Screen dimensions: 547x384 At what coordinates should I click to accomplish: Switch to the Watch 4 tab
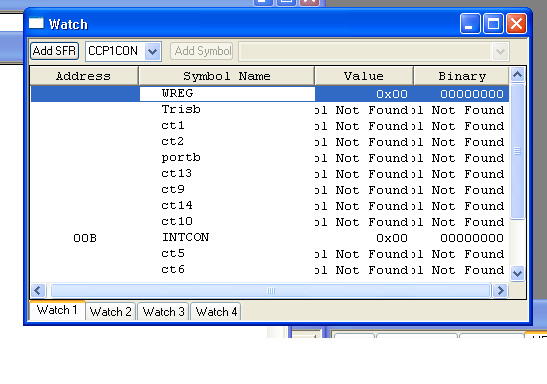point(216,311)
